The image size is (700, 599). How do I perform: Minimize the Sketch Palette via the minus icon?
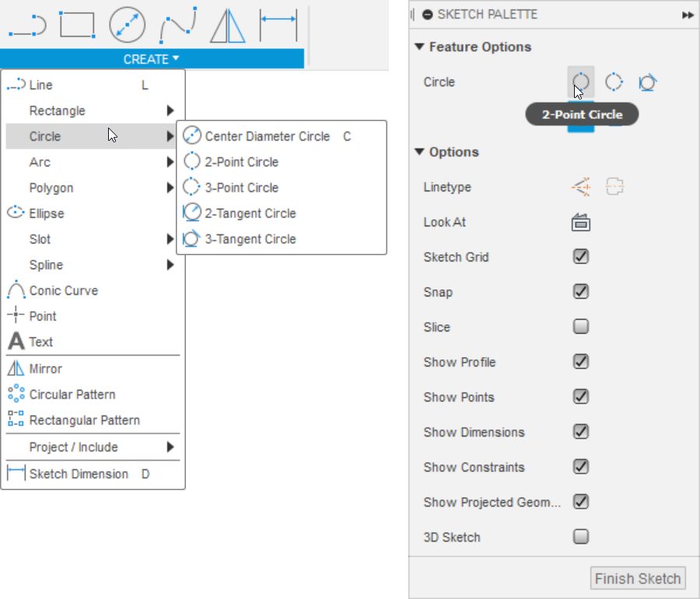point(427,15)
